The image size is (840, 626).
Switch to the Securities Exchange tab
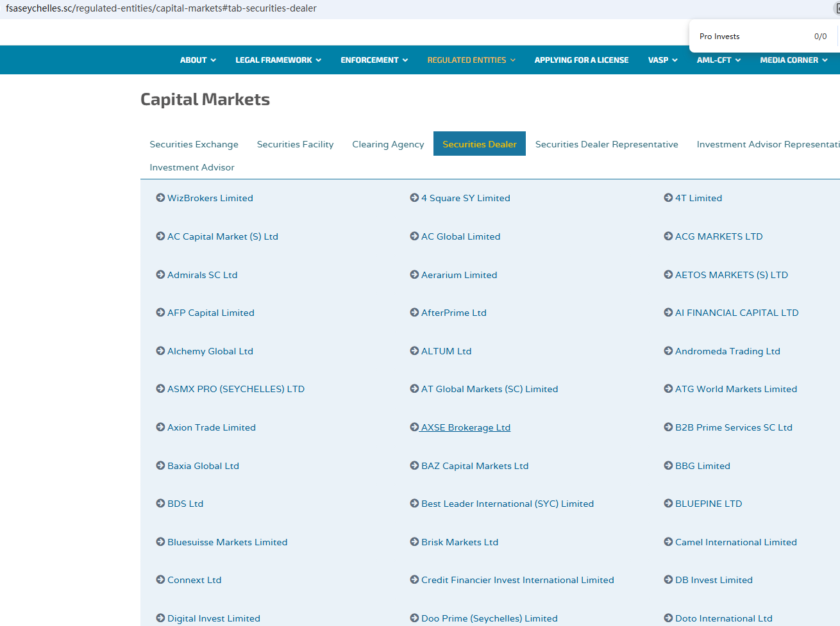tap(194, 144)
